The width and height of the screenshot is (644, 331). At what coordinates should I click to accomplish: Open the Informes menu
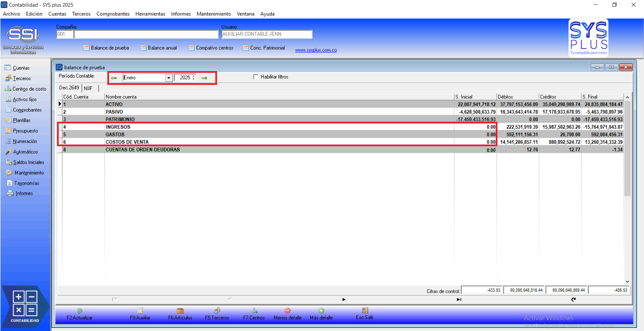(181, 14)
